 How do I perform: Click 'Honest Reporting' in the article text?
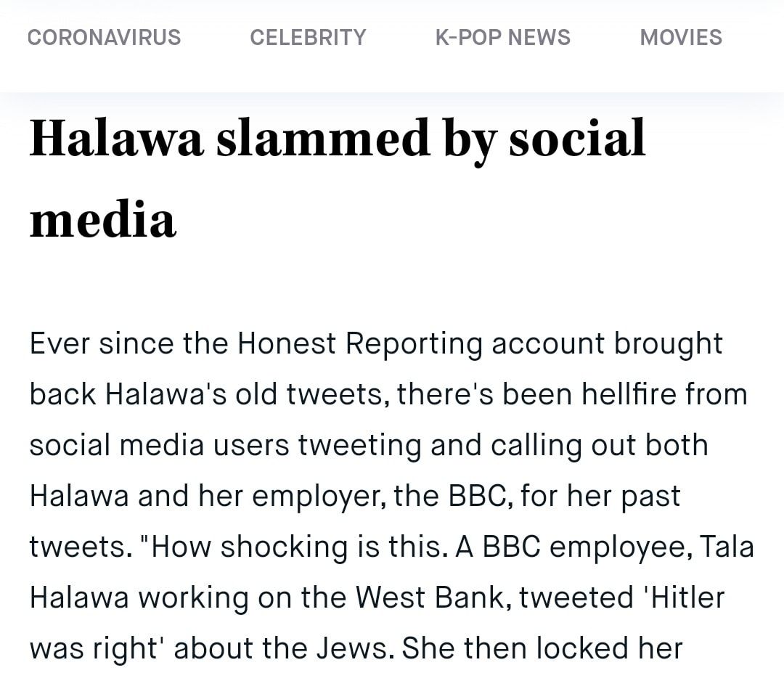click(x=359, y=344)
